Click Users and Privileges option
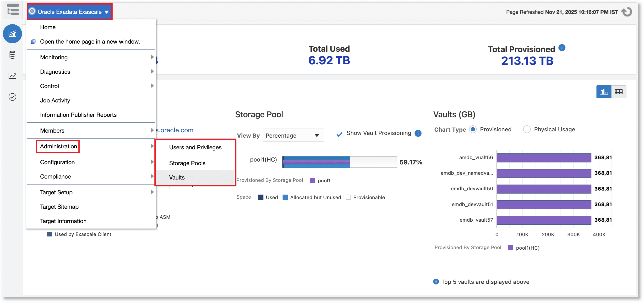Viewport: 644px width, 303px height. (195, 147)
